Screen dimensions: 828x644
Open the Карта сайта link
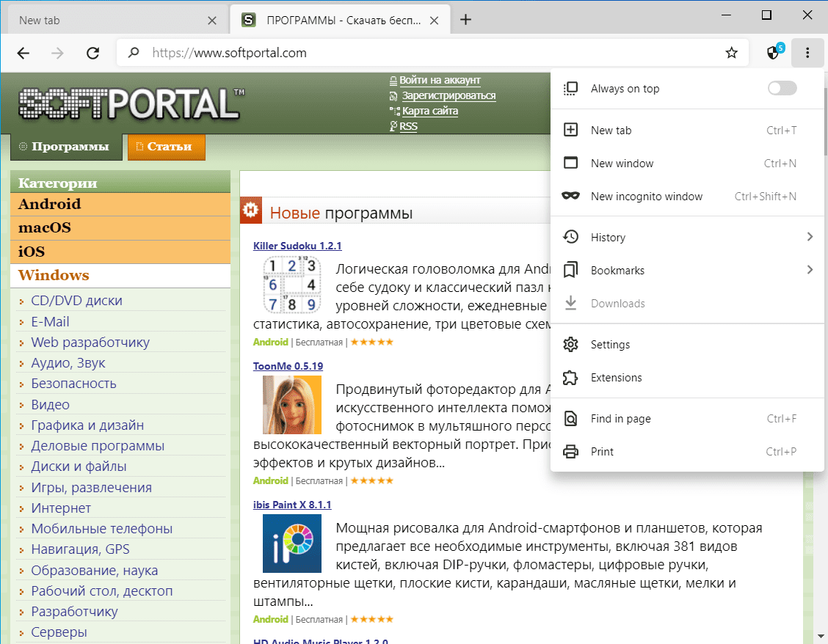tap(430, 111)
